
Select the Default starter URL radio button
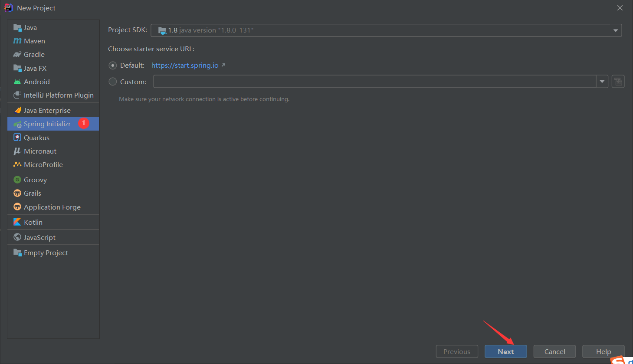click(x=113, y=66)
